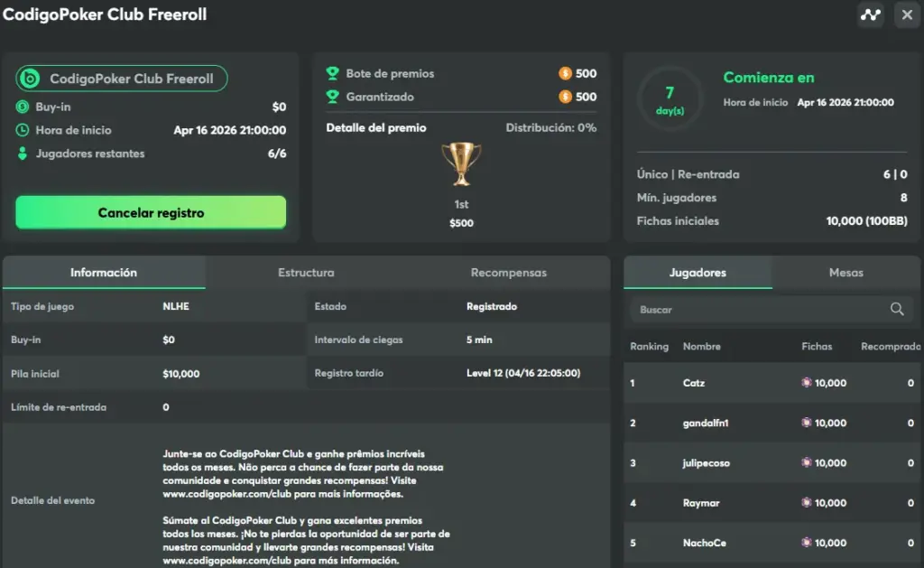Click the chip icon in julipecoso's row
Image resolution: width=924 pixels, height=568 pixels.
point(806,463)
